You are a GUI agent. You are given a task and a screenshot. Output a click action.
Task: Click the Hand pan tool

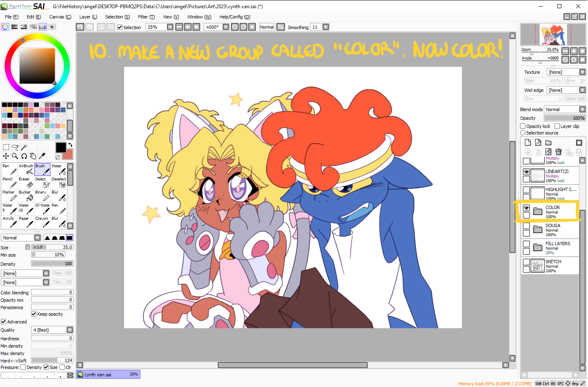(x=33, y=156)
